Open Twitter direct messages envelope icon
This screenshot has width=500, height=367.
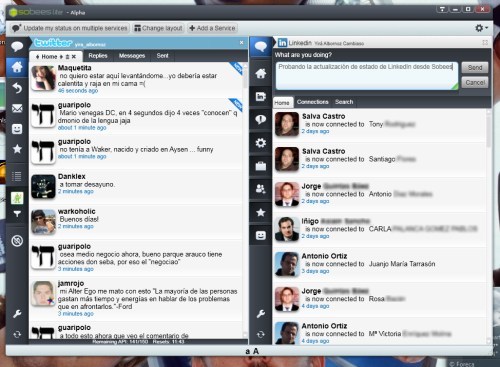coord(17,108)
